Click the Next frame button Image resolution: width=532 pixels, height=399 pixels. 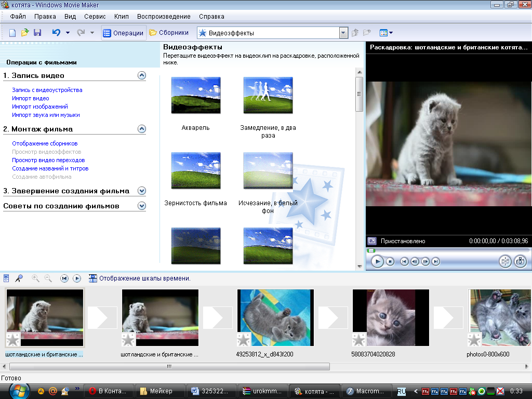[x=425, y=261]
